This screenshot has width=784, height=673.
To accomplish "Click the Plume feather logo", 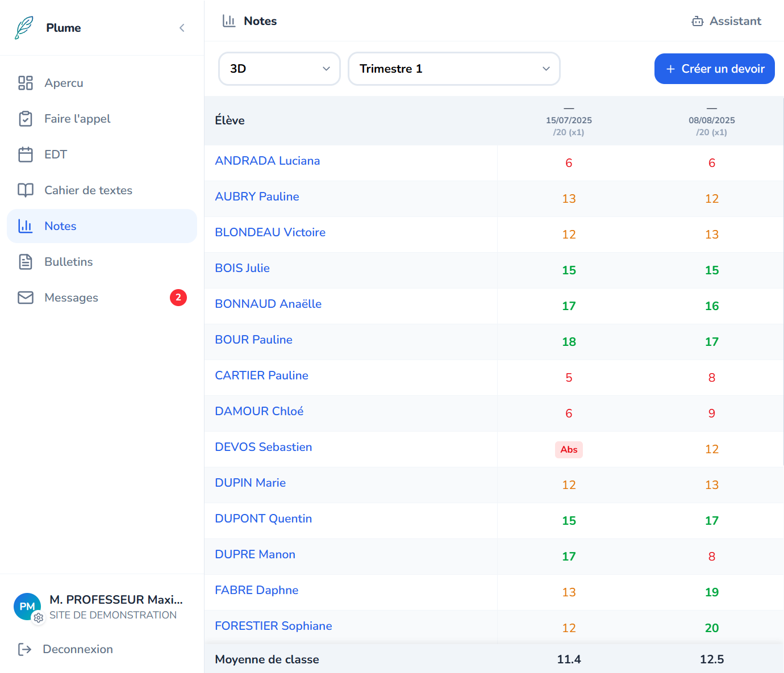I will pos(24,28).
